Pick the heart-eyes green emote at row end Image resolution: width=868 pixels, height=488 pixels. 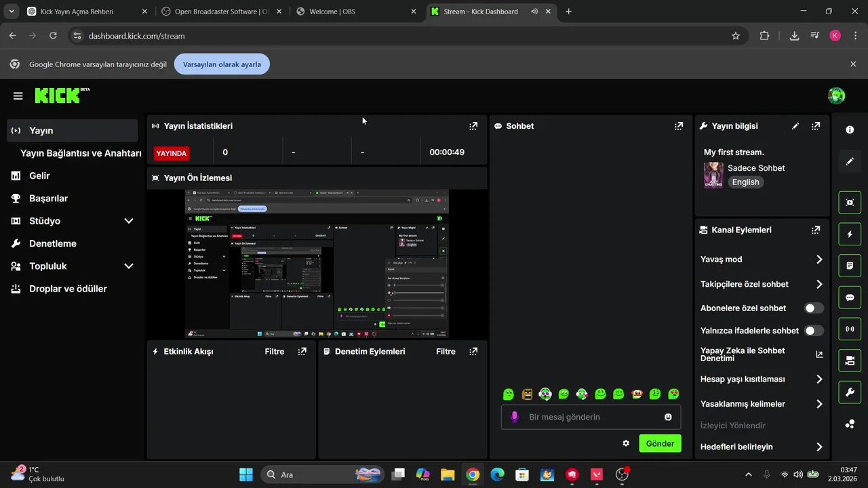point(673,394)
